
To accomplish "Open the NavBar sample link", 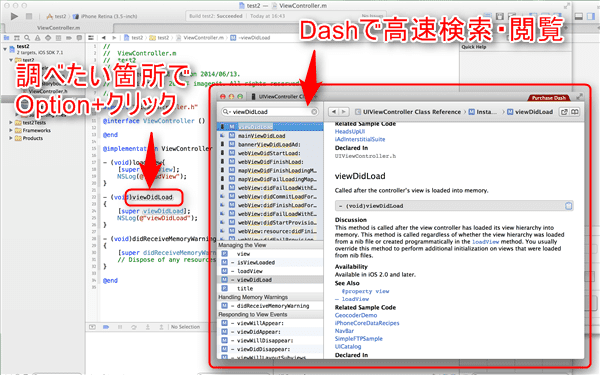I will [344, 331].
